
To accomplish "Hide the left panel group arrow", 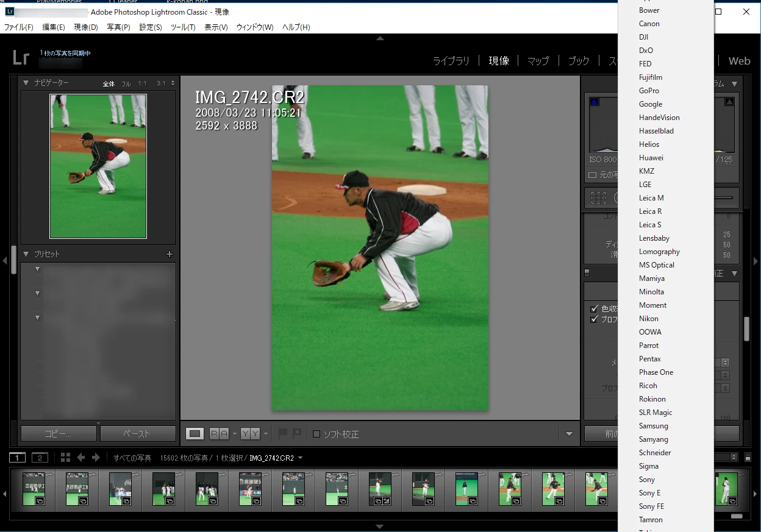I will (x=5, y=261).
